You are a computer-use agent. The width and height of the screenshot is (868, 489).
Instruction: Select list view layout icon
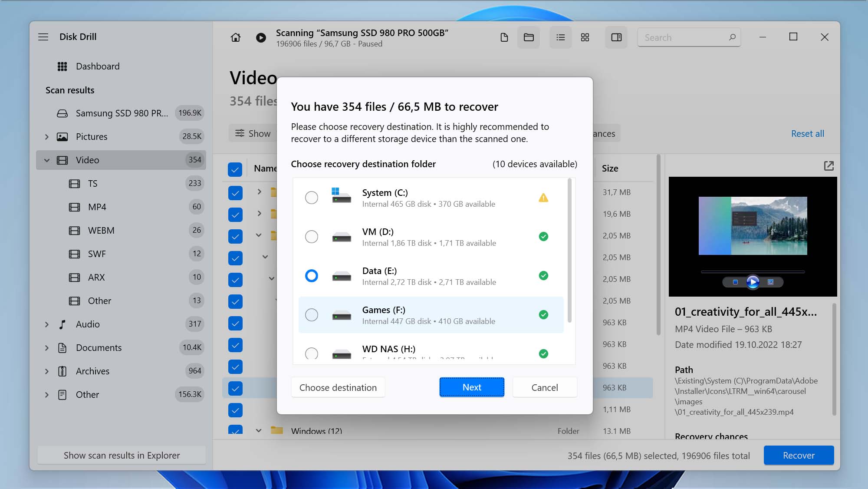pos(560,37)
